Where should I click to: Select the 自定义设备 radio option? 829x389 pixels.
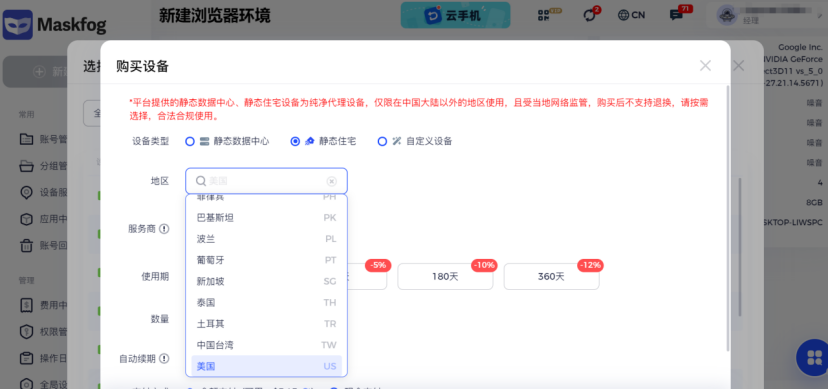[x=382, y=141]
